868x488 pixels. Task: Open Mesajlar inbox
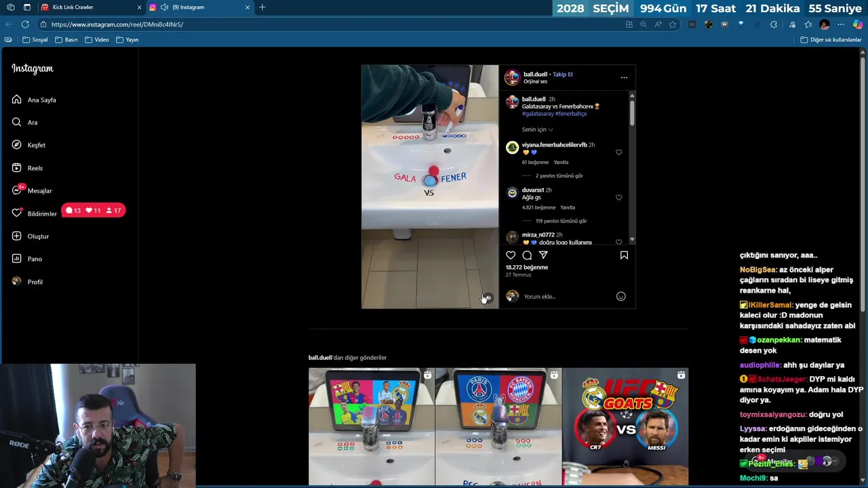click(x=32, y=190)
